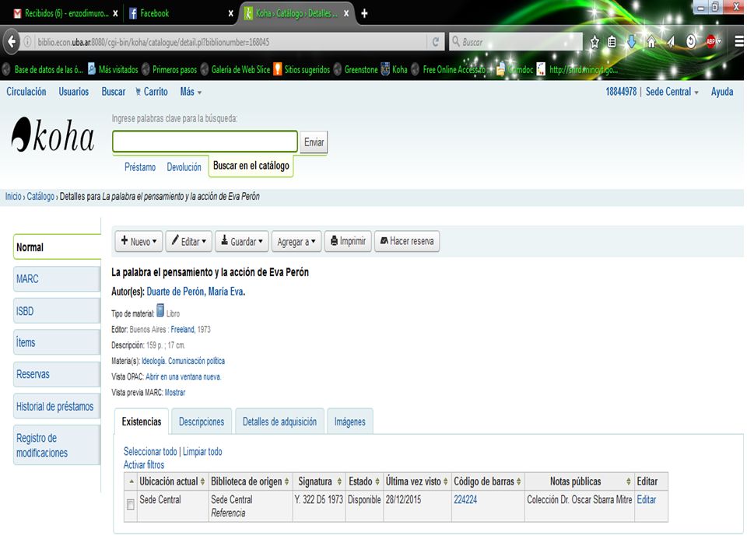747x560 pixels.
Task: Click the Imprimir button
Action: tap(349, 241)
